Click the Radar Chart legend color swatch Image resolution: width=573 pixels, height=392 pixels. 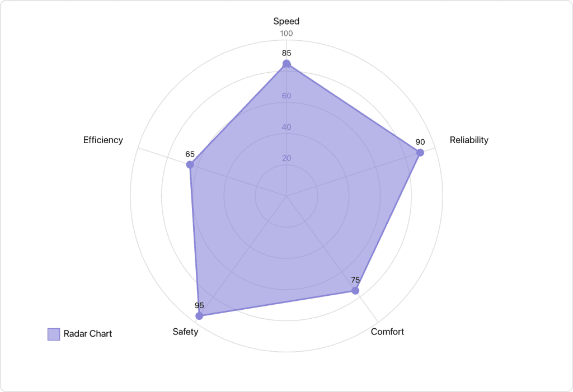54,334
